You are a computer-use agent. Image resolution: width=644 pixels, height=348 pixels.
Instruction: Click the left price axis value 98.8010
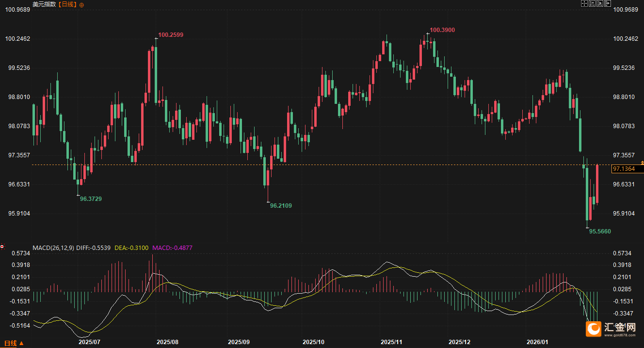(19, 97)
